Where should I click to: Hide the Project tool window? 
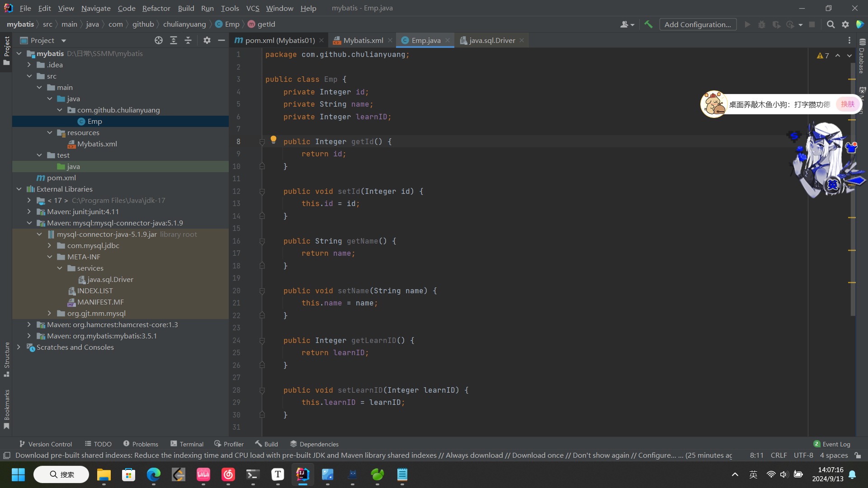coord(221,40)
